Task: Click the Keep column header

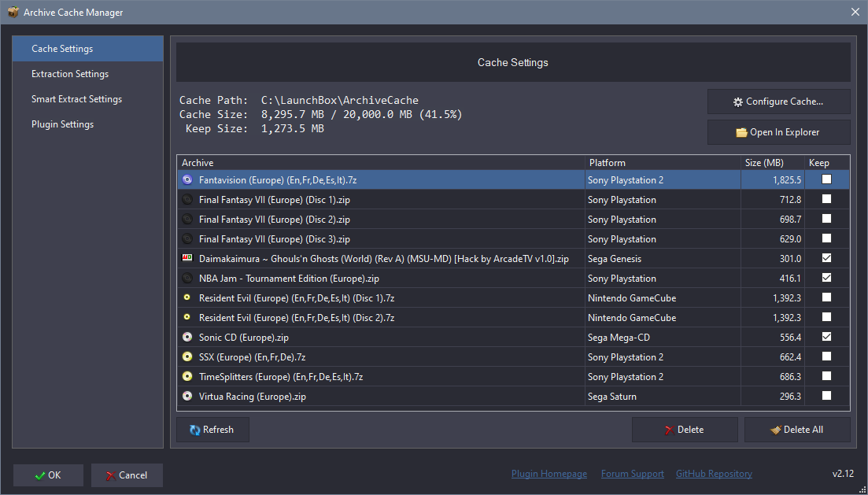Action: coord(826,163)
